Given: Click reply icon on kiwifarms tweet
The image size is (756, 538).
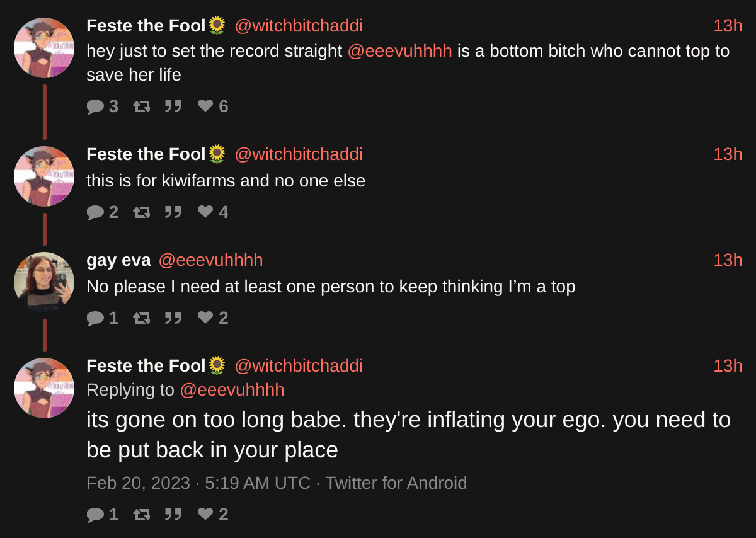Looking at the screenshot, I should pyautogui.click(x=95, y=212).
